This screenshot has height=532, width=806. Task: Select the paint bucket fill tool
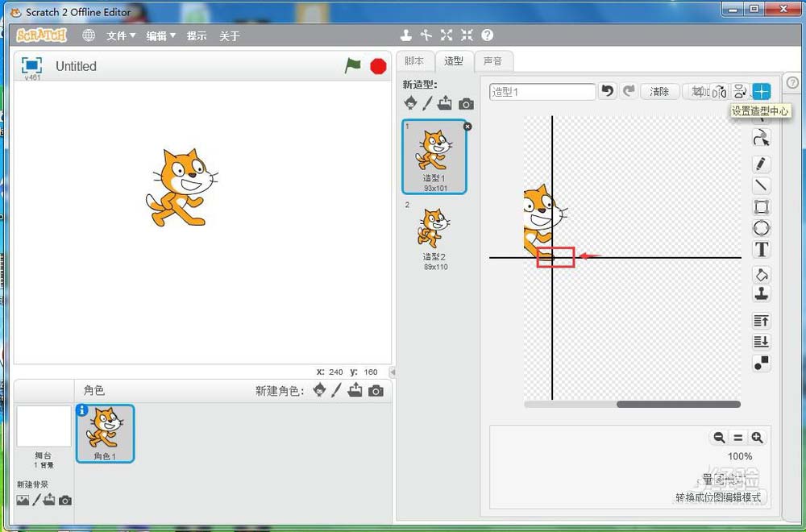[762, 275]
